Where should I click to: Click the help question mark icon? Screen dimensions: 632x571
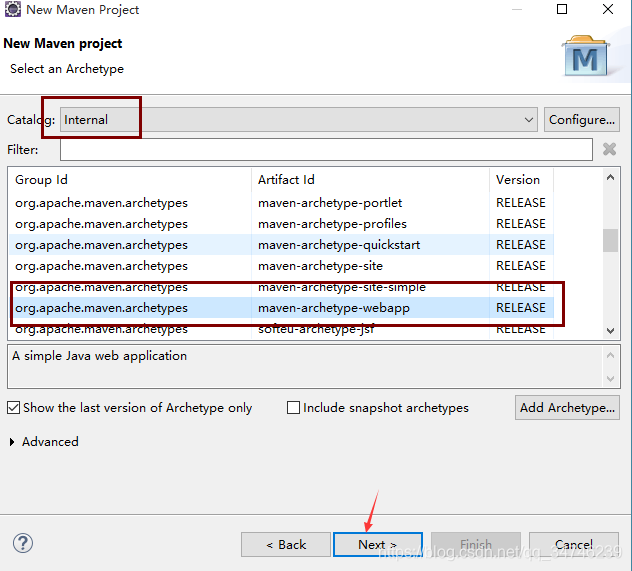23,543
